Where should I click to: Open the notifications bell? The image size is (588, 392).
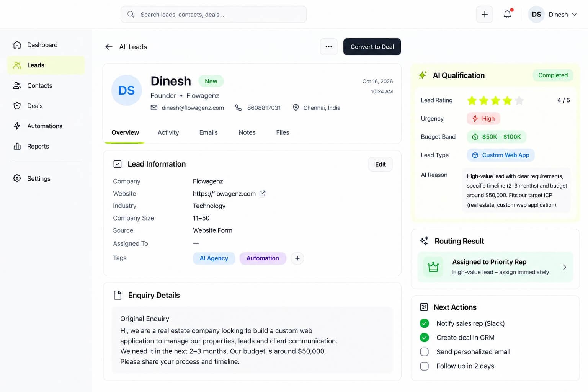click(x=507, y=15)
